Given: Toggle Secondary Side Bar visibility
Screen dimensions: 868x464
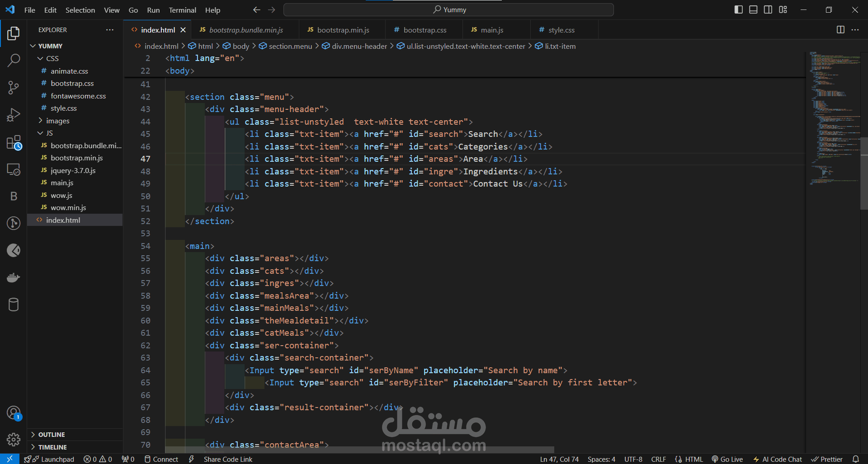Looking at the screenshot, I should pyautogui.click(x=768, y=9).
